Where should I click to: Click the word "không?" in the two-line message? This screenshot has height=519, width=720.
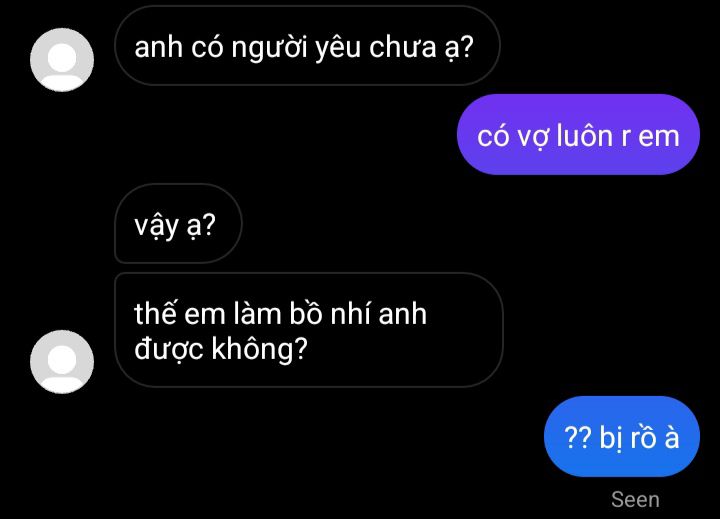[259, 349]
